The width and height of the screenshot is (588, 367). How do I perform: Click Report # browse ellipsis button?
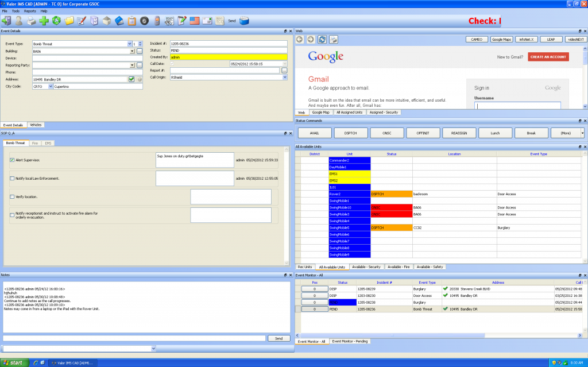(x=284, y=71)
